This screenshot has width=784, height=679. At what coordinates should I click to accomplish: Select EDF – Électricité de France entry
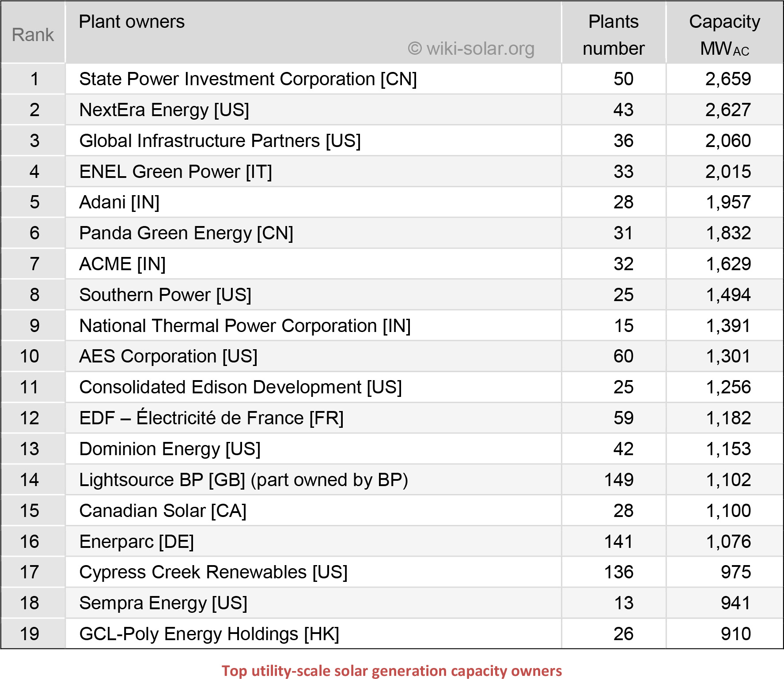211,418
